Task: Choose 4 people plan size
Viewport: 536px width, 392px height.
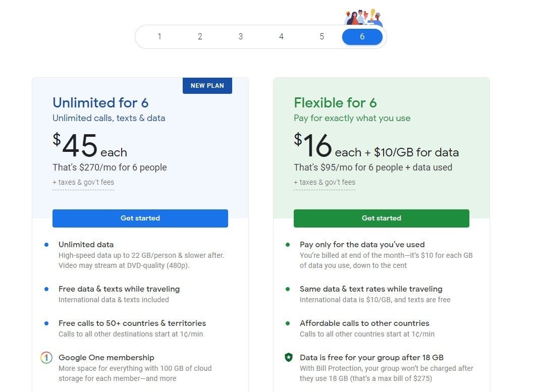Action: [281, 36]
